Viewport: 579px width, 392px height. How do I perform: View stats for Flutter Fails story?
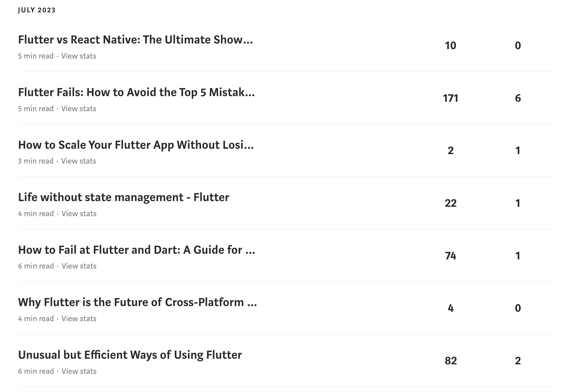click(78, 108)
